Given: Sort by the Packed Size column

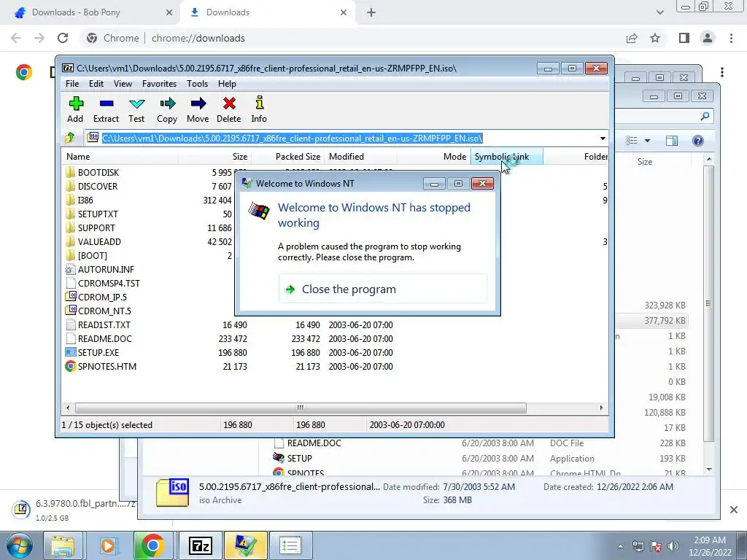Looking at the screenshot, I should coord(287,157).
